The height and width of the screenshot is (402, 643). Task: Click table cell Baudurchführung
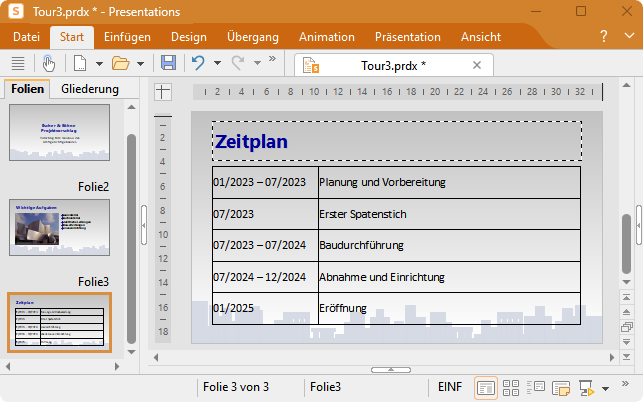449,245
